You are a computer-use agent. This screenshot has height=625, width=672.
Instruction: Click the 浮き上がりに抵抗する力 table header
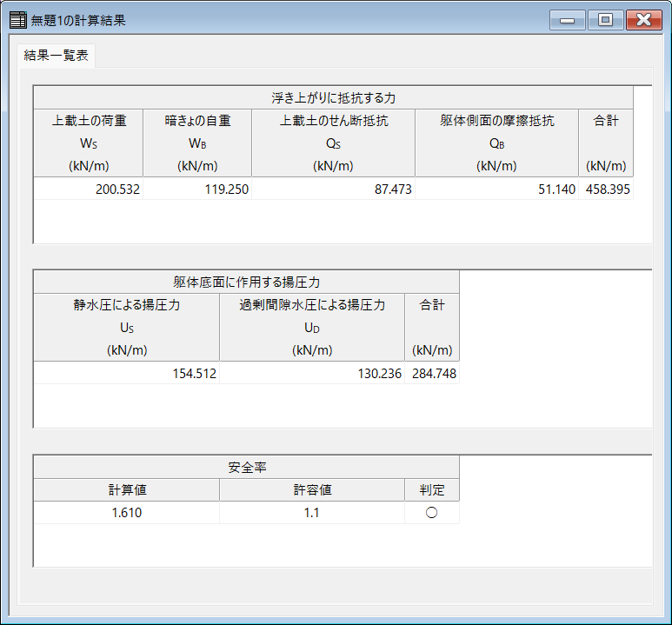(x=333, y=97)
